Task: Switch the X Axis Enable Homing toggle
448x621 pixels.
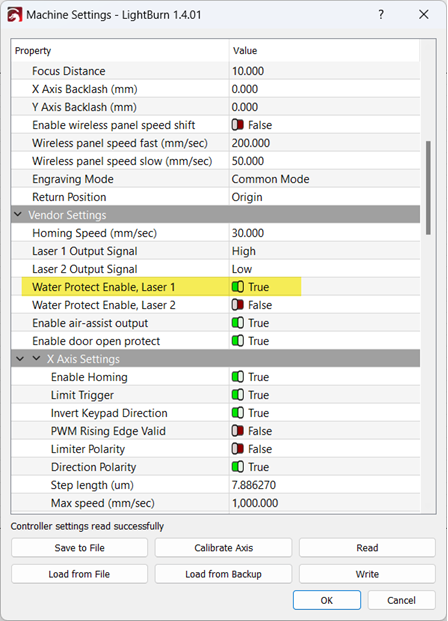Action: [x=238, y=377]
